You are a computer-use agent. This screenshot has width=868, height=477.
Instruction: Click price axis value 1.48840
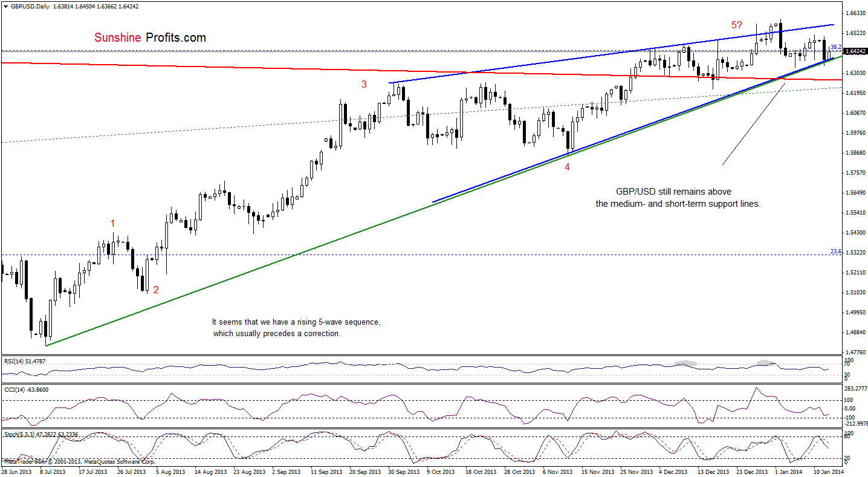[854, 332]
